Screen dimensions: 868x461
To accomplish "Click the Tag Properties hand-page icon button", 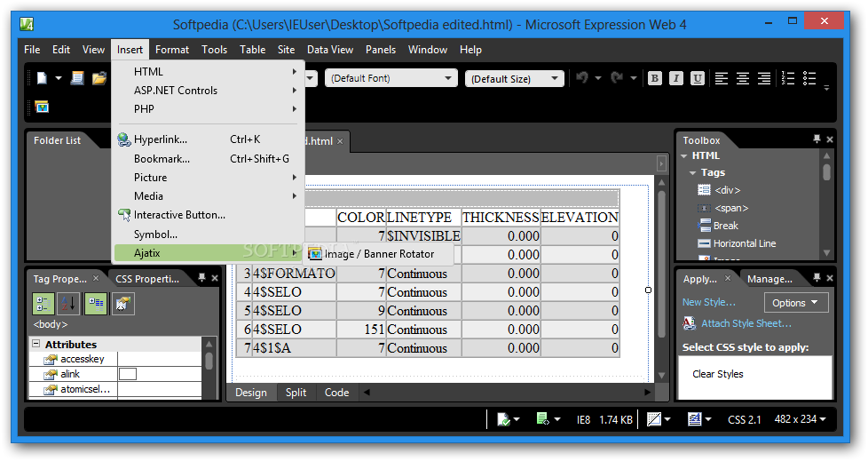I will tap(122, 303).
